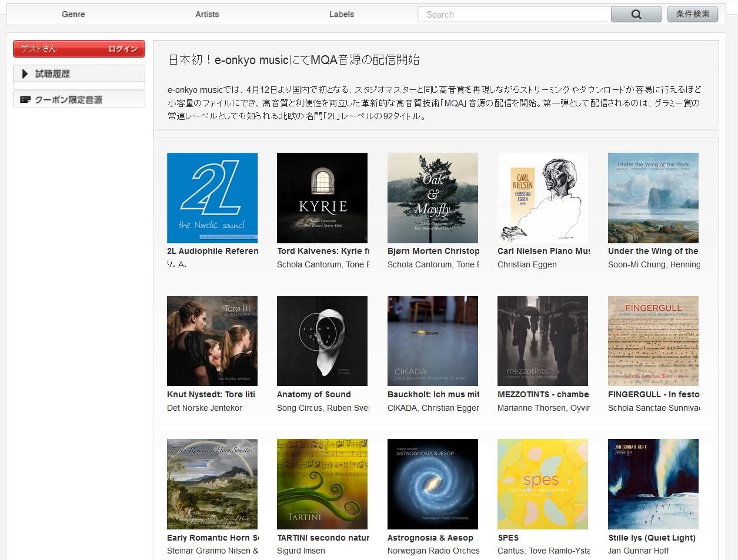Viewport: 738px width, 560px height.
Task: Open Early Romantic Horn Sonatas cover
Action: pyautogui.click(x=212, y=484)
